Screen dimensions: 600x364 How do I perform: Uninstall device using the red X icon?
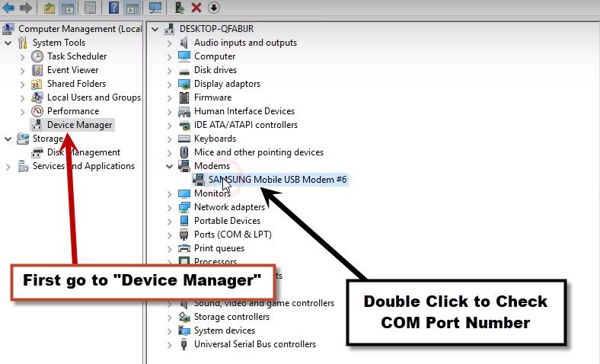click(196, 8)
